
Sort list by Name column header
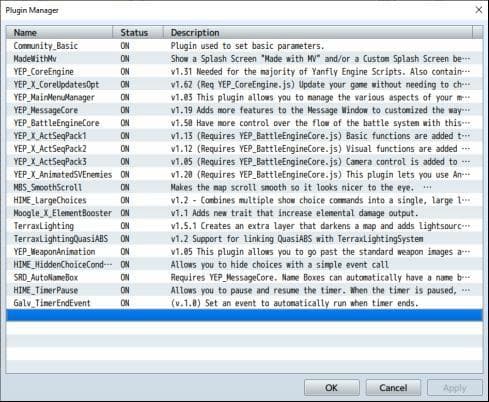click(59, 33)
